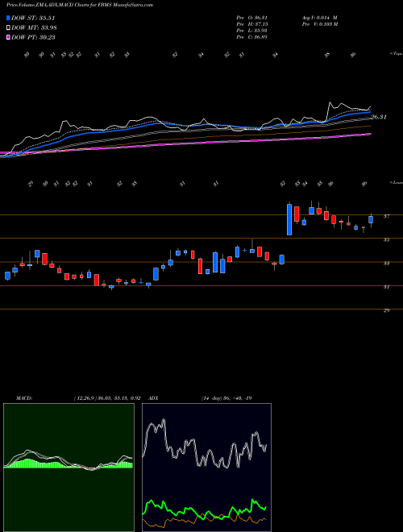Click the 31 price axis label
The height and width of the screenshot is (532, 403).
tap(386, 287)
